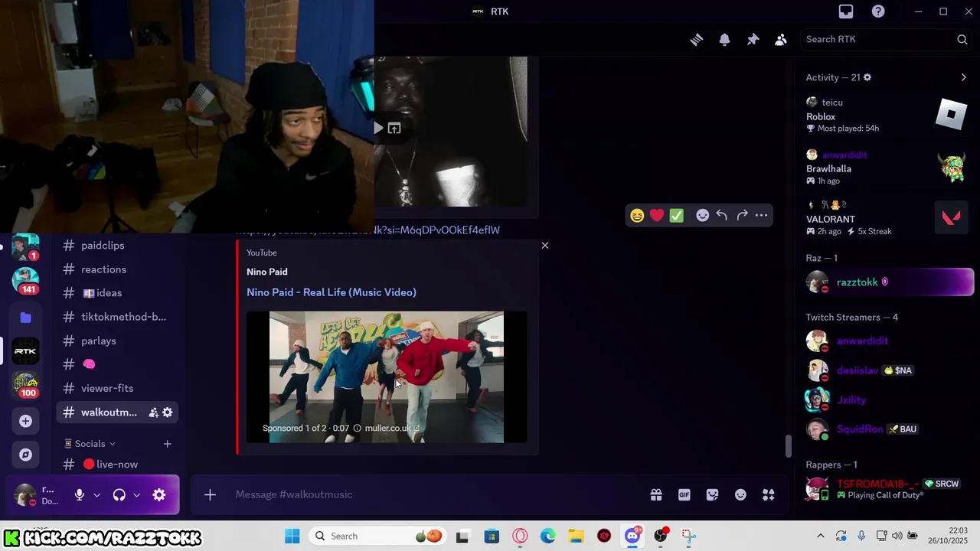980x551 pixels.
Task: Open Nino Paid - Real Life video link
Action: point(332,292)
